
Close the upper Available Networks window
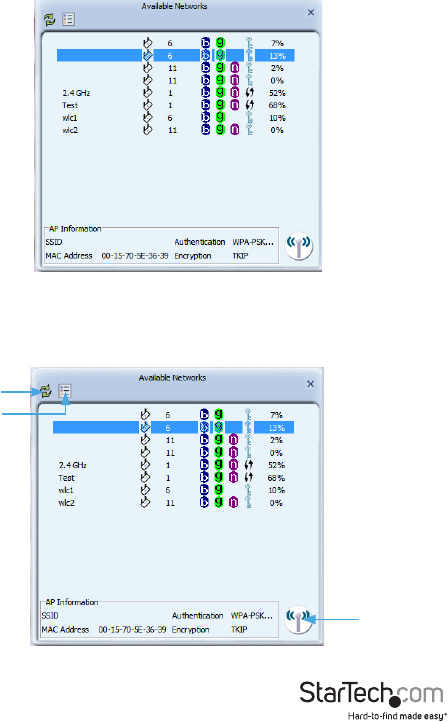[x=311, y=12]
